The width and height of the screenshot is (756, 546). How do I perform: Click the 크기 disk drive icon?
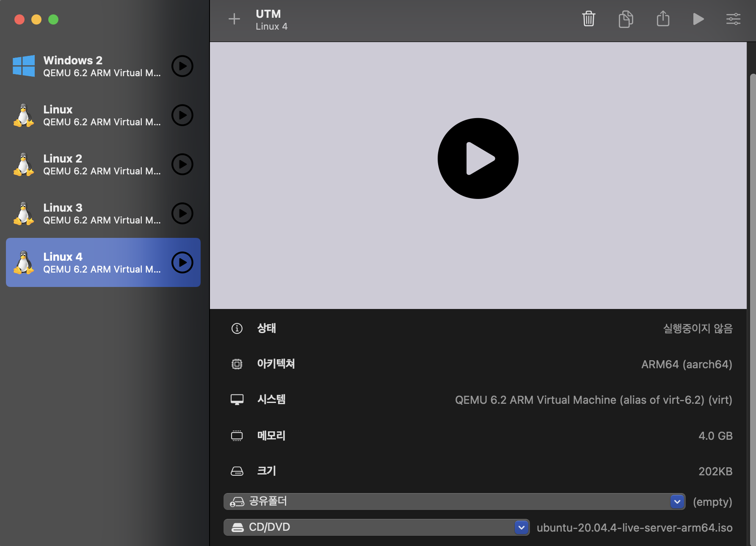point(237,471)
